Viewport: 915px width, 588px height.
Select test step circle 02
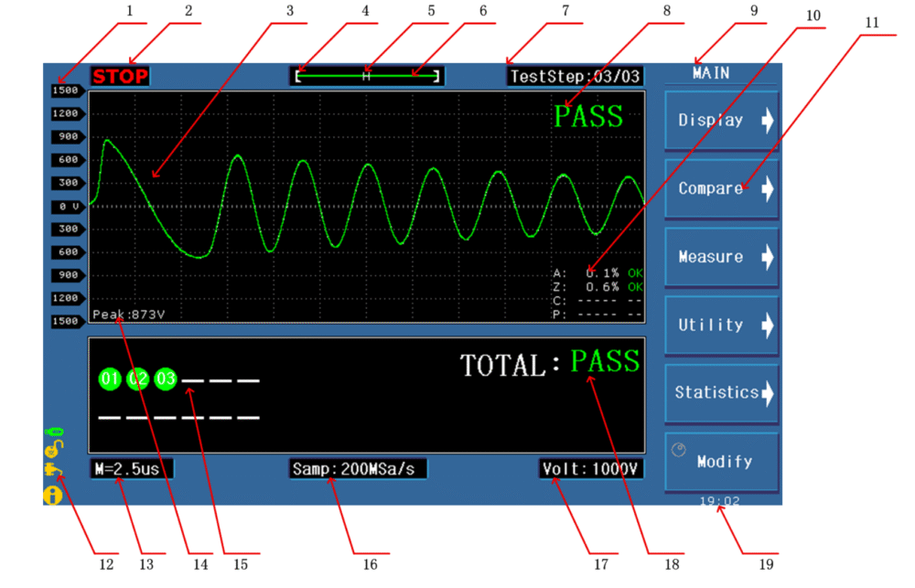point(138,380)
